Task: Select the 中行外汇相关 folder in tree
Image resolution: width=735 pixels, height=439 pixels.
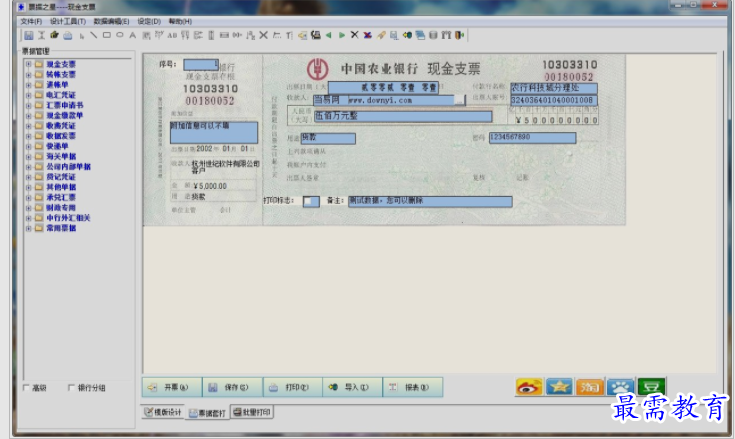Action: 68,218
